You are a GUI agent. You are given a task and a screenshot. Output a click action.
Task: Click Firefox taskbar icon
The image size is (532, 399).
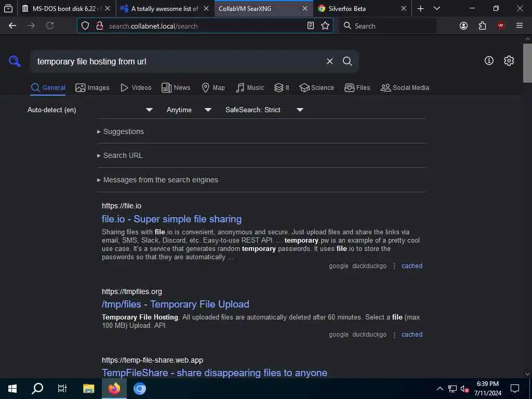coord(114,389)
